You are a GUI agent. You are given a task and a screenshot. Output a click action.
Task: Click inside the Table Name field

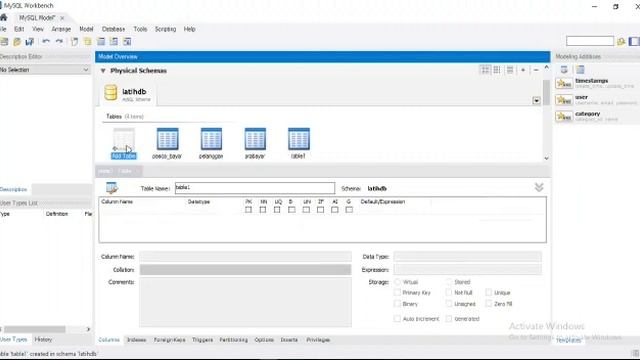point(255,188)
